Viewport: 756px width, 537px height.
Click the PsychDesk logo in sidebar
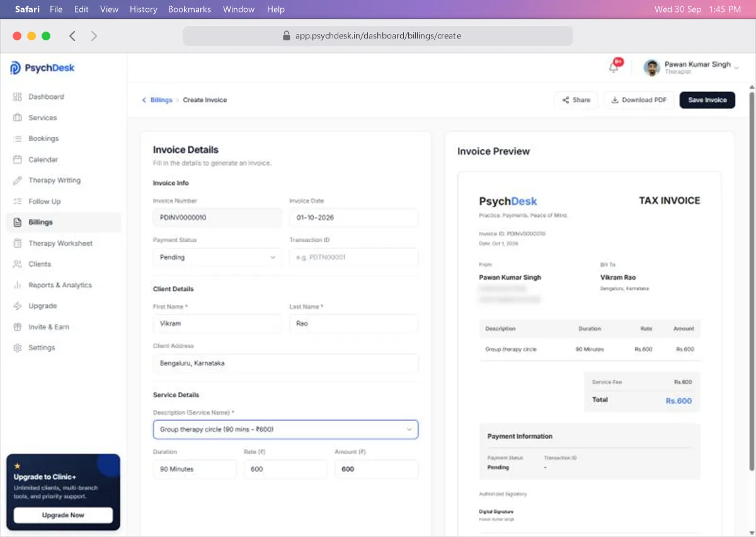tap(42, 68)
